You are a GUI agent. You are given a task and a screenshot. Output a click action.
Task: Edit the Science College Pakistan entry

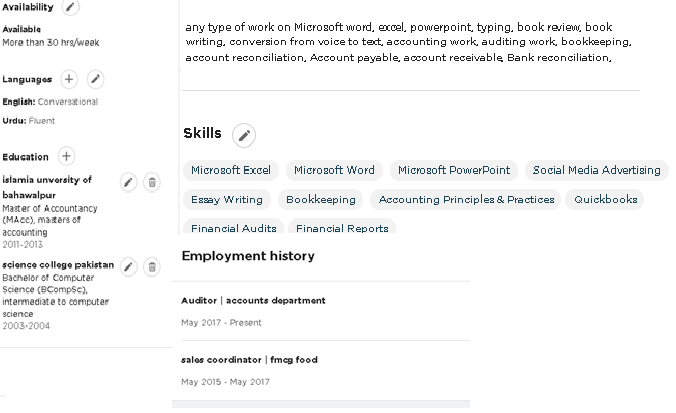tap(128, 267)
